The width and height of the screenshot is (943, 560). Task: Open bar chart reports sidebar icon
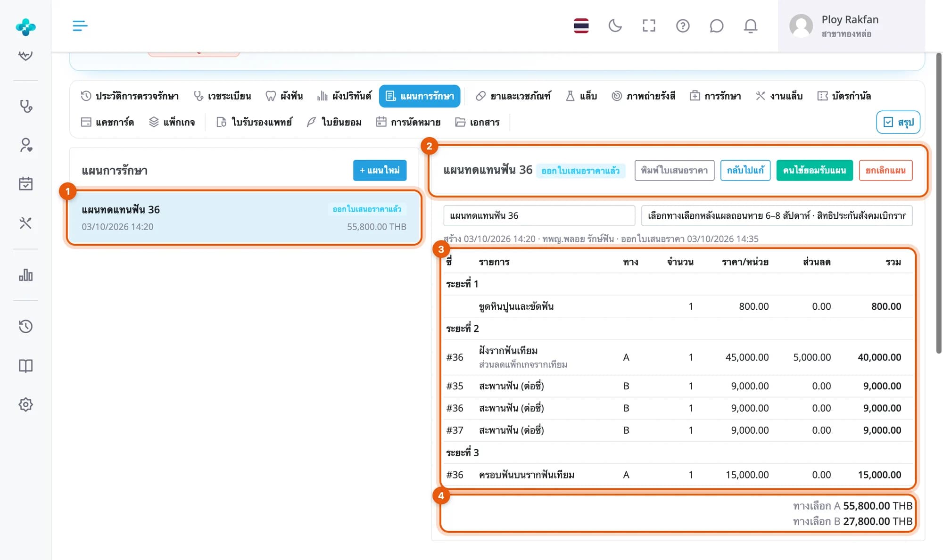(25, 275)
